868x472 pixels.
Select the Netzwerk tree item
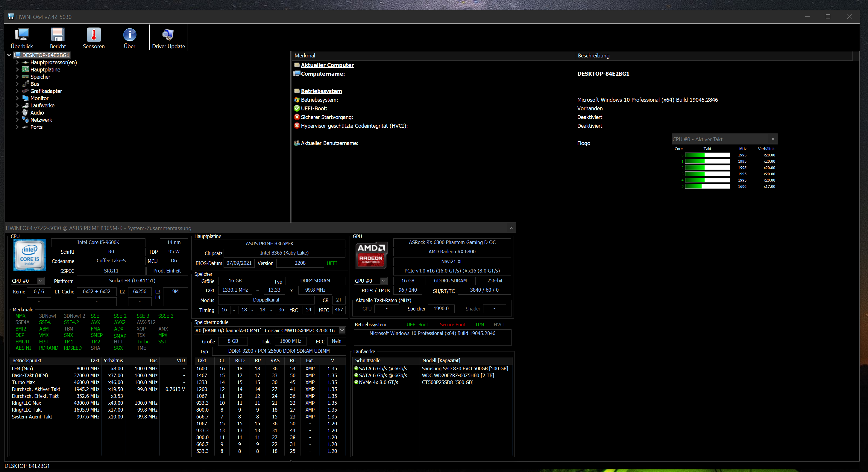point(41,120)
